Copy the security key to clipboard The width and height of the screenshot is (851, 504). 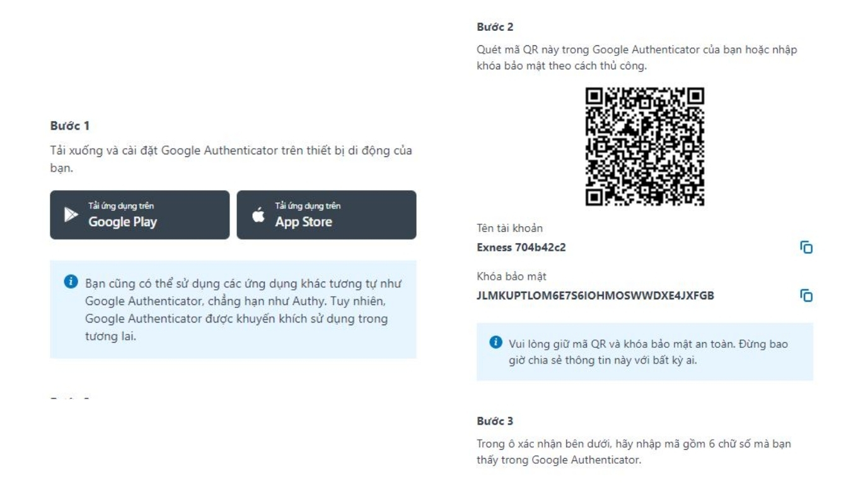coord(806,295)
